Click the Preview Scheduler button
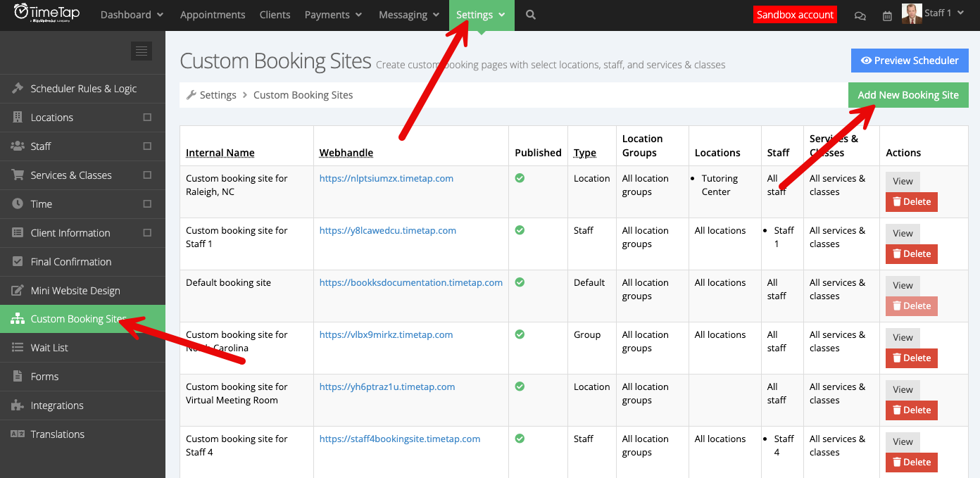 point(910,61)
